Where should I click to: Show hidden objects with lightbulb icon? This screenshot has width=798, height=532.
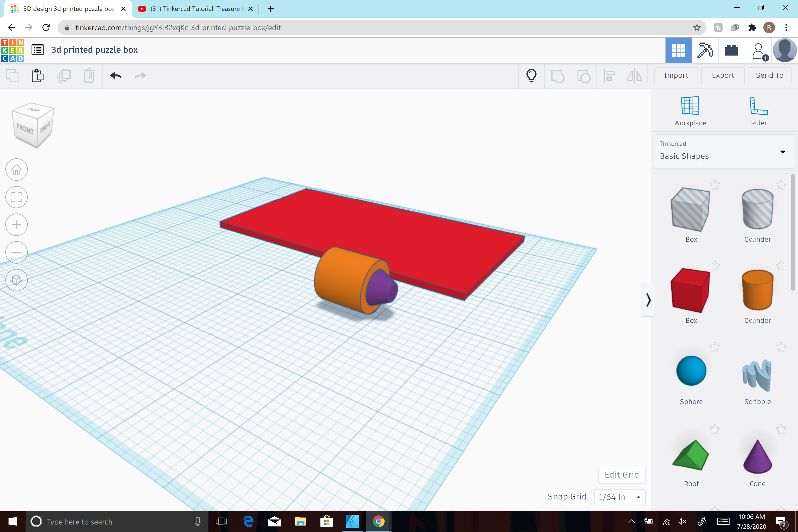click(x=531, y=76)
